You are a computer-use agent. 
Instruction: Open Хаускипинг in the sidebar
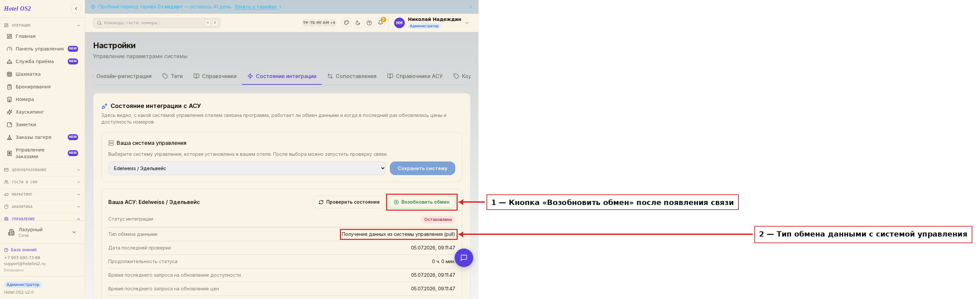click(42, 112)
